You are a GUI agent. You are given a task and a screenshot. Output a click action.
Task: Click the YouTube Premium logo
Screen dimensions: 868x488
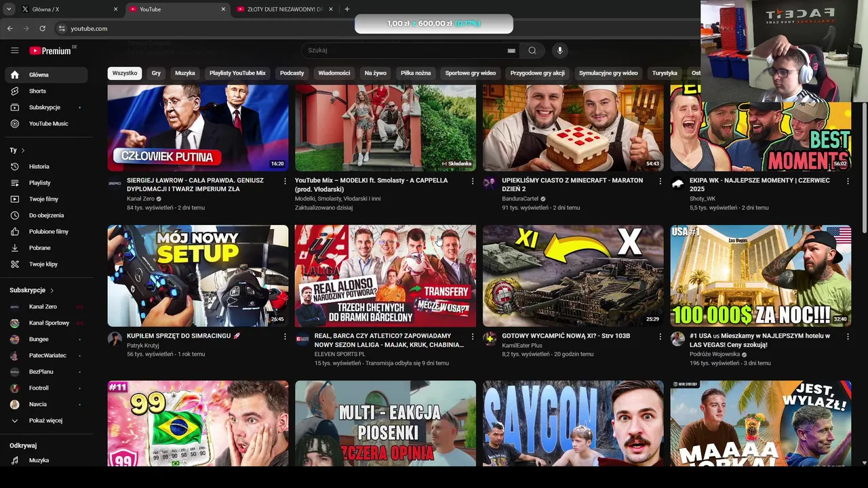point(51,50)
